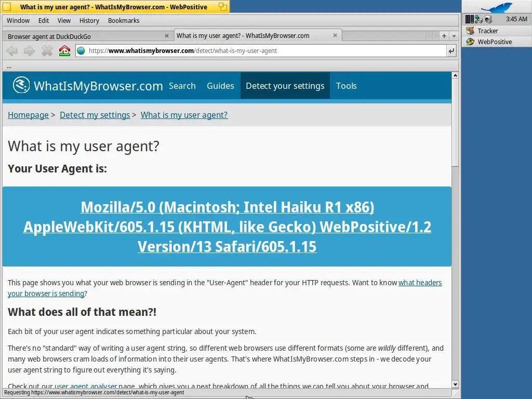Open the Tools nav item

point(346,86)
